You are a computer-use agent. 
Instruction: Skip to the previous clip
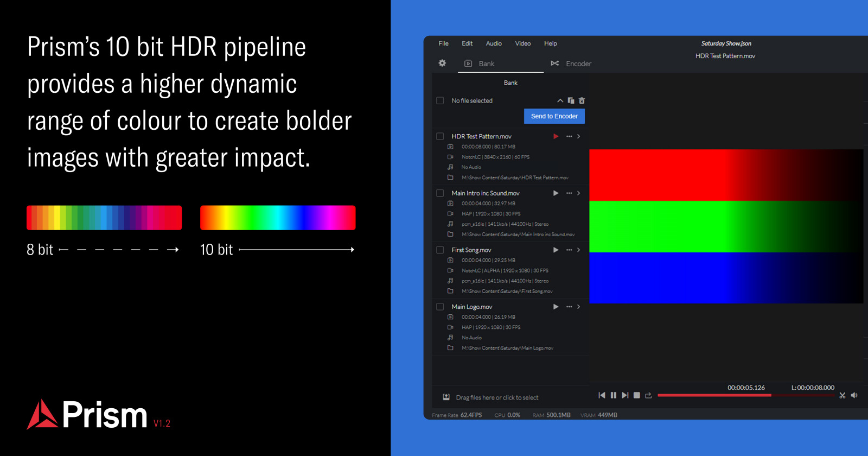coord(602,395)
